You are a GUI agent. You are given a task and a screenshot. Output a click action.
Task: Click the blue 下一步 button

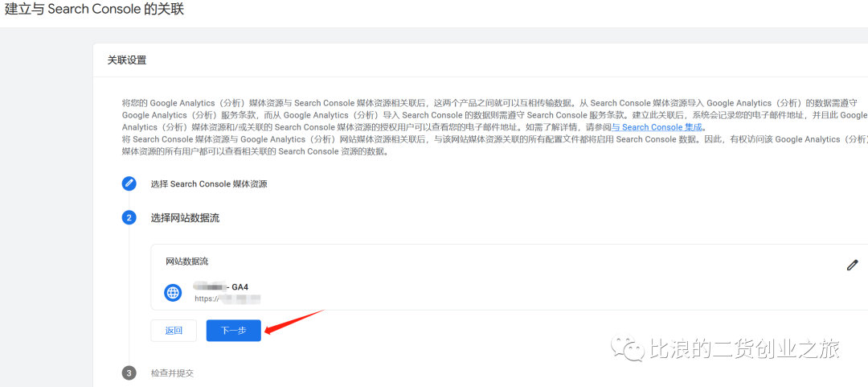[x=233, y=331]
